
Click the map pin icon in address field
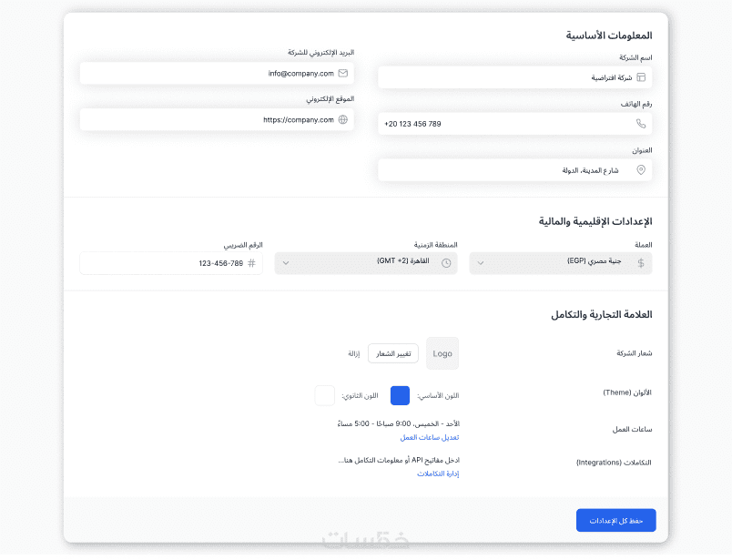641,170
